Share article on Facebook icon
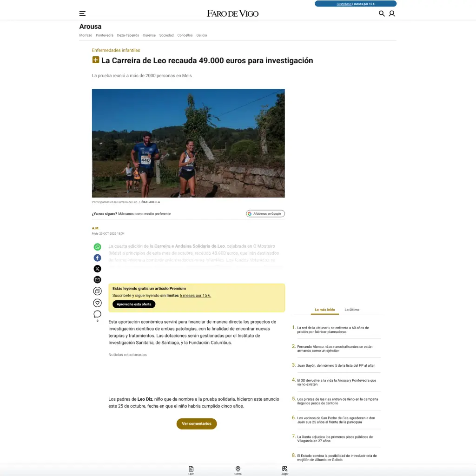The height and width of the screenshot is (476, 476). 97,258
